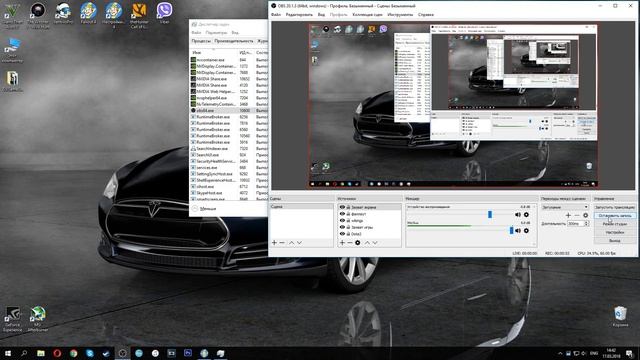Hide the Захват экрана source via eye icon
Screen dimensions: 640x360
point(342,207)
